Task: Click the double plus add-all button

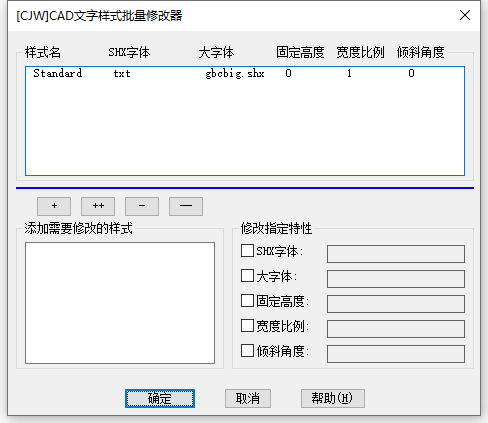Action: [98, 206]
